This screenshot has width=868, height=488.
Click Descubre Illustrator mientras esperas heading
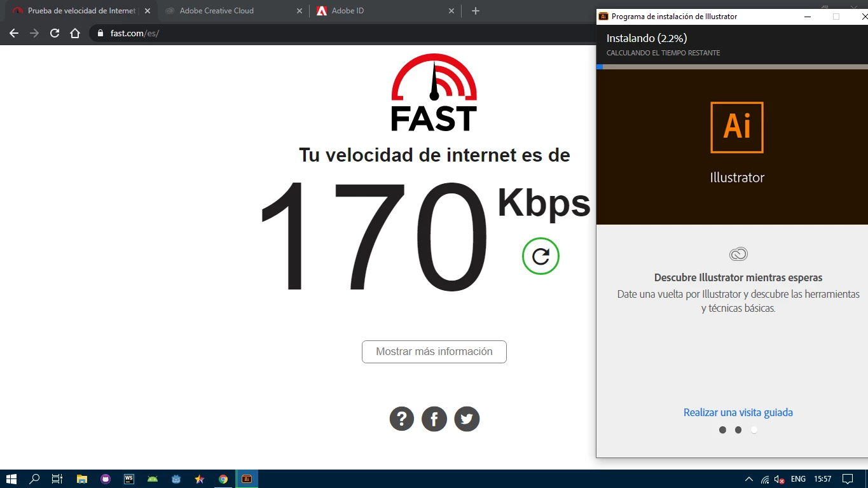click(738, 278)
